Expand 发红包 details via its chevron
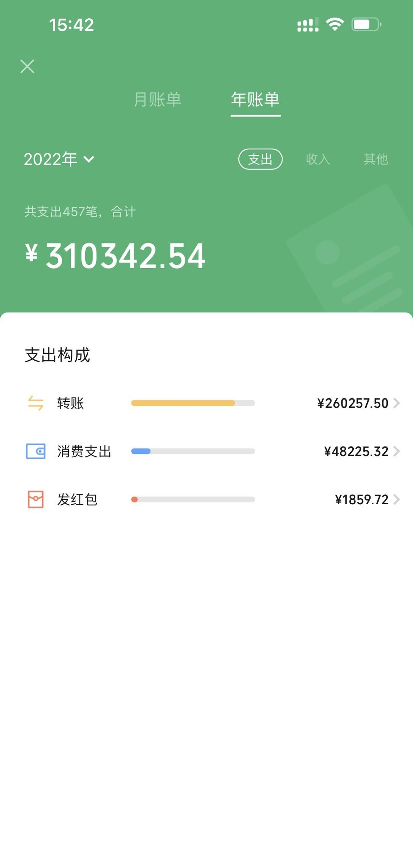 [397, 499]
